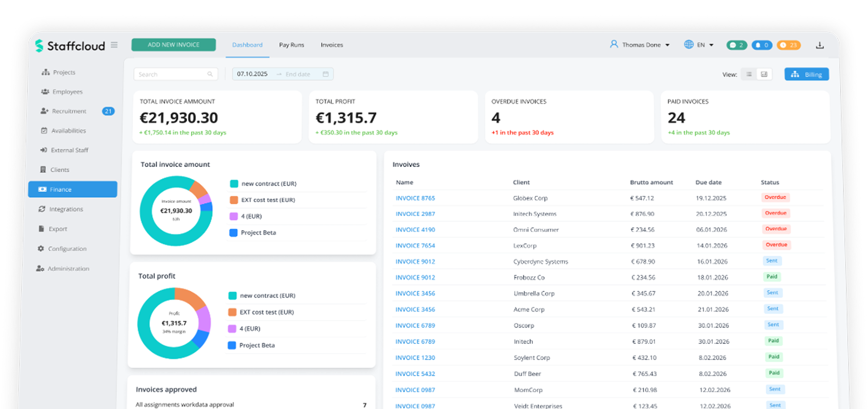This screenshot has width=868, height=409.
Task: Open the user profile icon for Thomas Done
Action: tap(614, 44)
